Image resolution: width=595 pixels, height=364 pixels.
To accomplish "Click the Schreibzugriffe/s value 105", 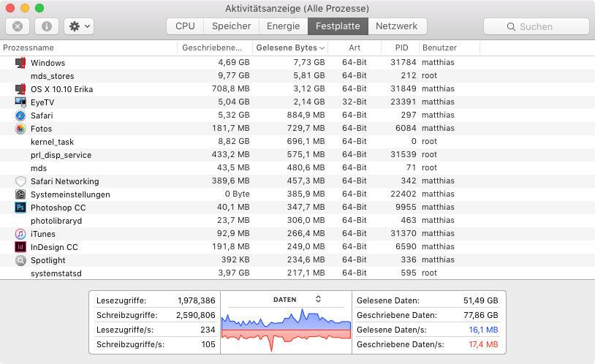I will (x=208, y=344).
